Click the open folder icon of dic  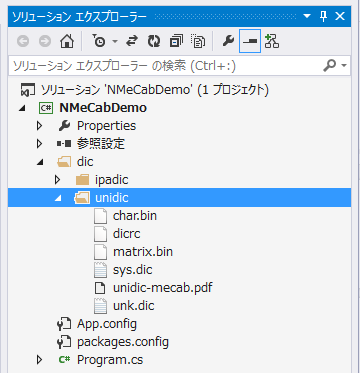pos(64,162)
